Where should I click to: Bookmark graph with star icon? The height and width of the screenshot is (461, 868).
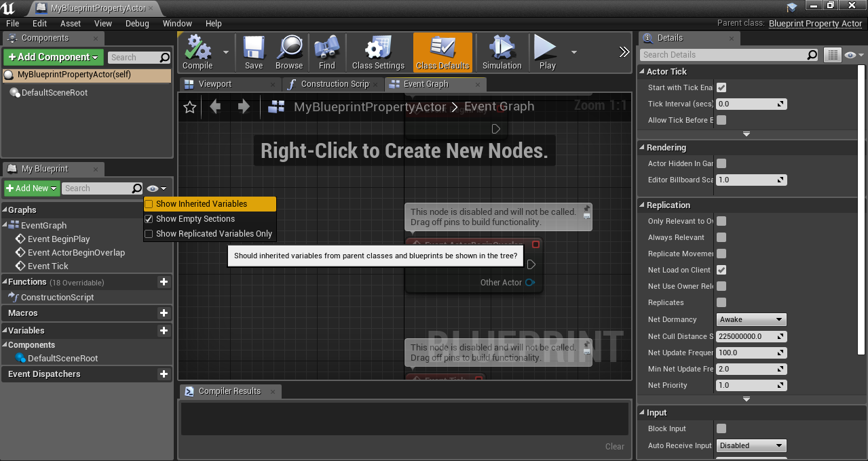(x=190, y=106)
